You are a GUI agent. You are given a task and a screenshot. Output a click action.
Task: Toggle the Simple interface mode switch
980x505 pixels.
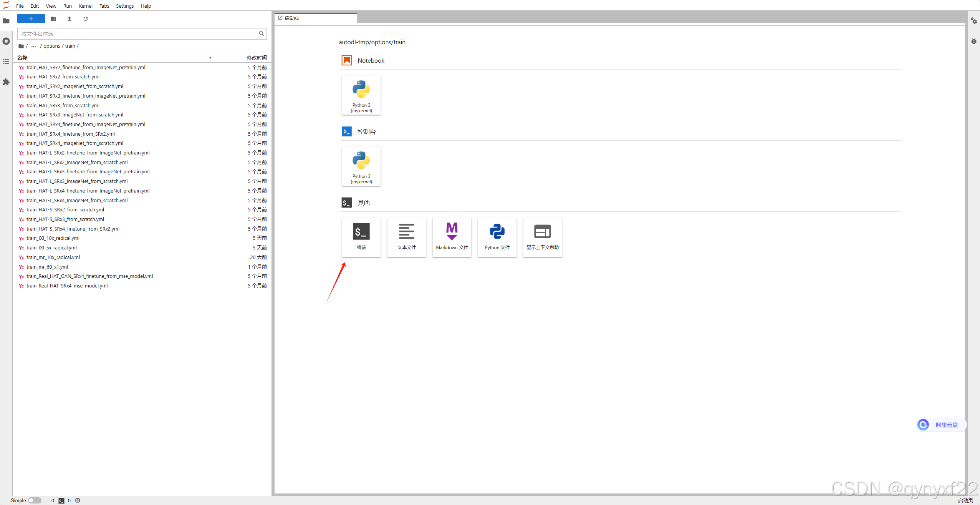35,500
